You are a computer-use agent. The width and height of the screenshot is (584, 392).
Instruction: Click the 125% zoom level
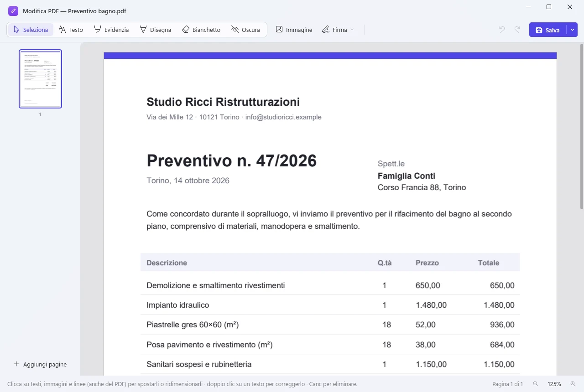[554, 384]
